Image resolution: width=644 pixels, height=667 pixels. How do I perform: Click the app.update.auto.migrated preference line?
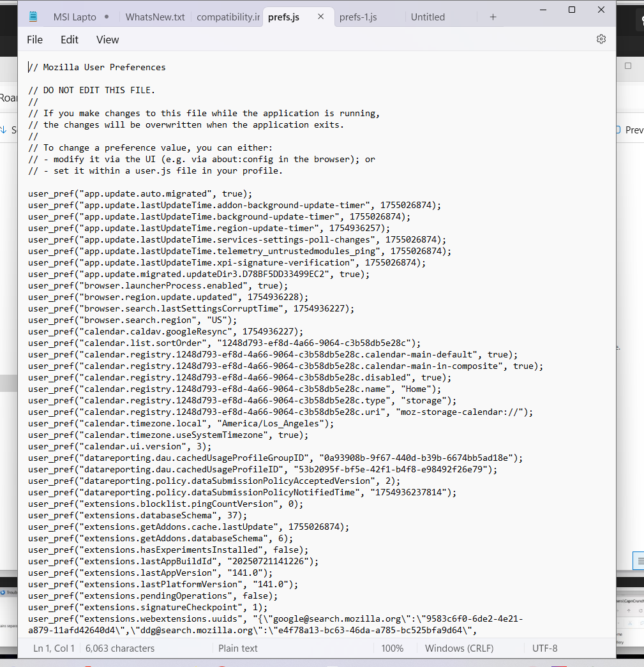(140, 193)
